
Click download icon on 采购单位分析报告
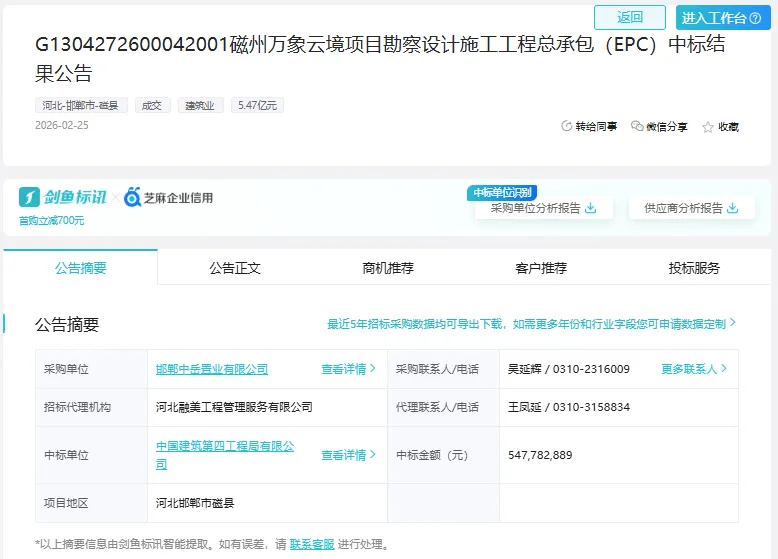pyautogui.click(x=590, y=208)
